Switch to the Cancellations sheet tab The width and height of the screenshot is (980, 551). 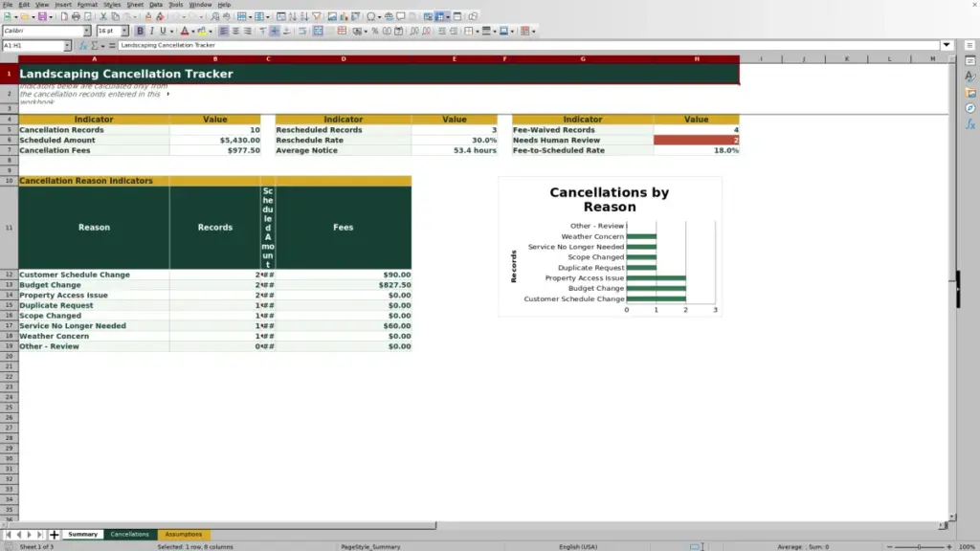pyautogui.click(x=130, y=535)
